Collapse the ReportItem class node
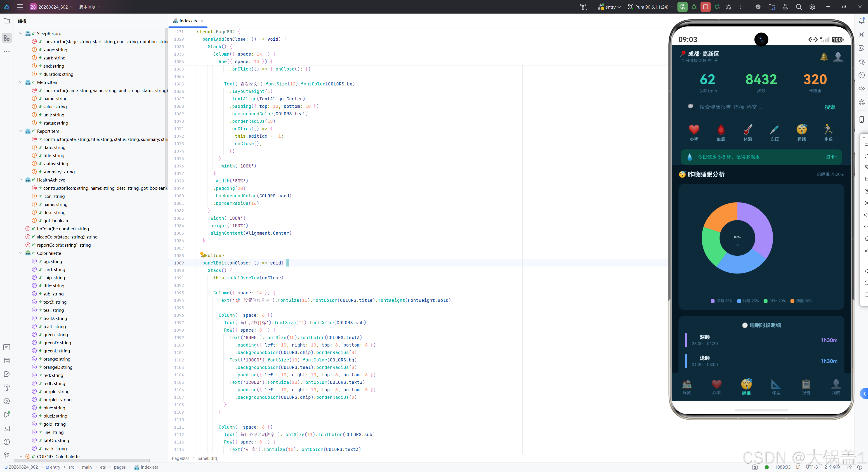The height and width of the screenshot is (472, 868). click(21, 131)
